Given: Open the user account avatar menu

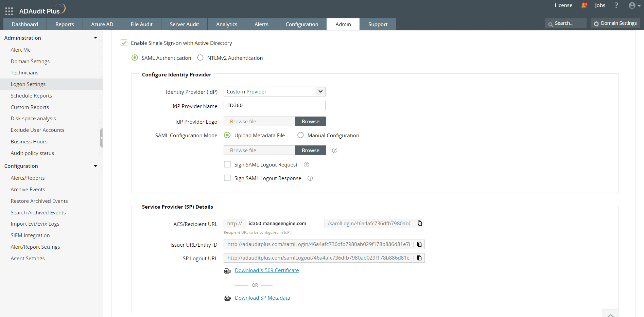Looking at the screenshot, I should 634,5.
